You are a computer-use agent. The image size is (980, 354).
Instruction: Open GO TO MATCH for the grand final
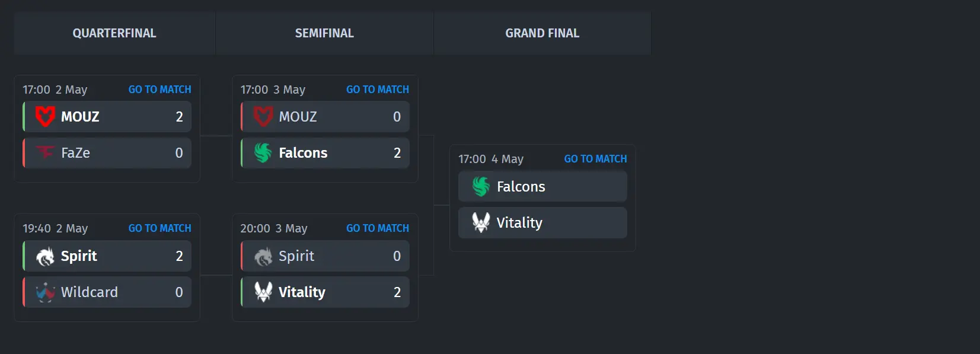(x=595, y=159)
